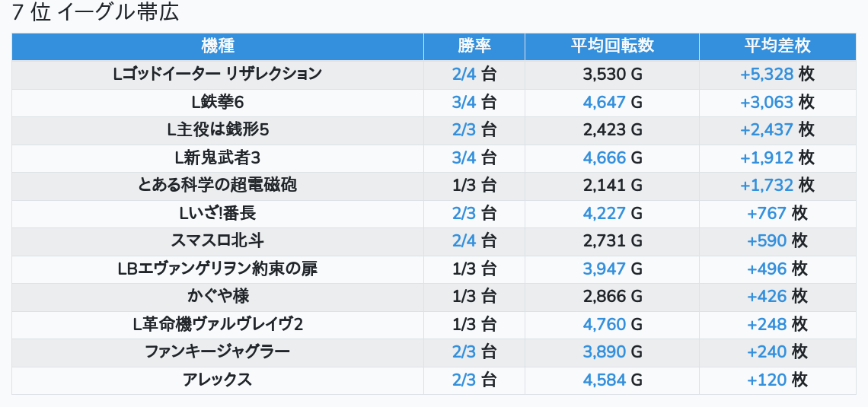
Task: Click the 平均回転数 column header
Action: 612,46
